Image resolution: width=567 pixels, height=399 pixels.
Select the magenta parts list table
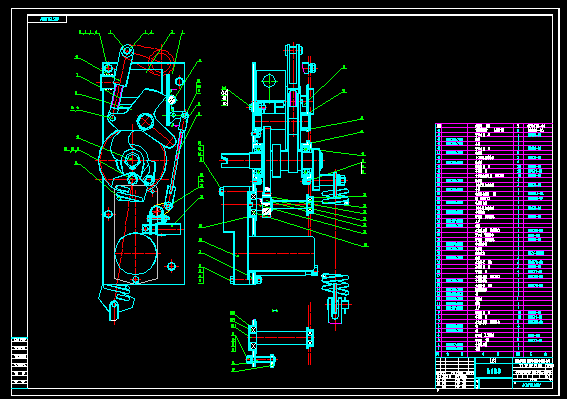(x=494, y=240)
